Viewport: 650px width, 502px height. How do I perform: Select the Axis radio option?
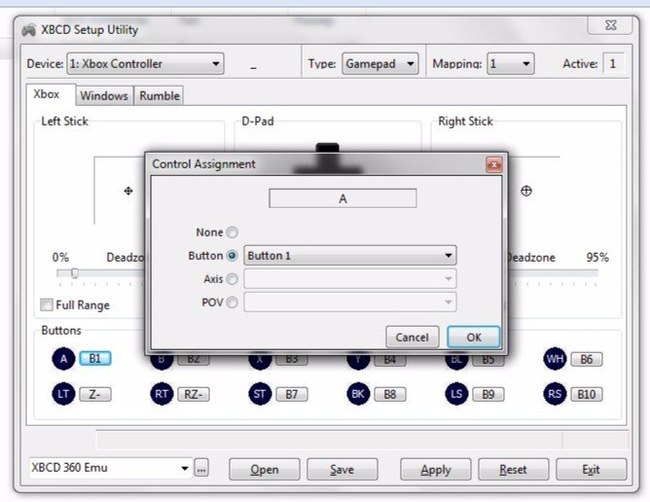pos(233,279)
